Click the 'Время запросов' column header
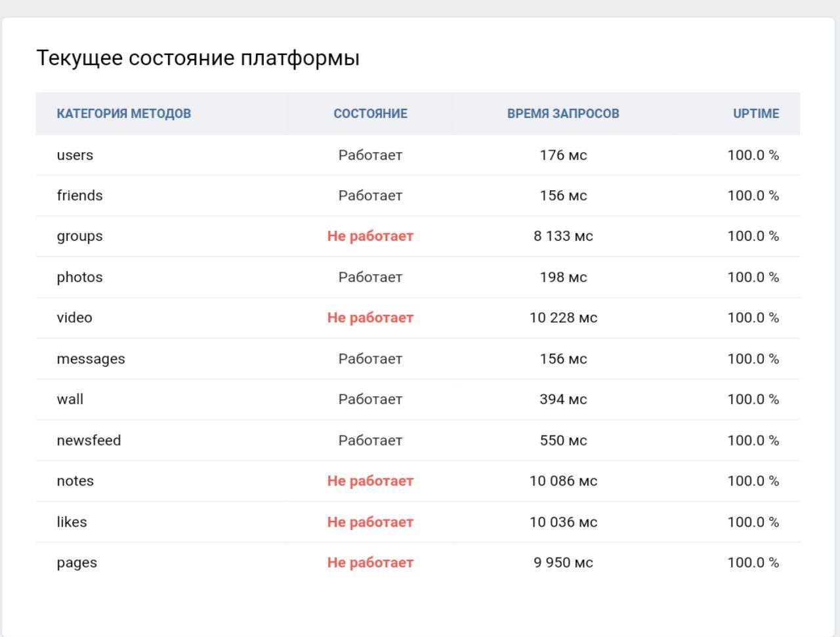Image resolution: width=840 pixels, height=637 pixels. click(563, 113)
